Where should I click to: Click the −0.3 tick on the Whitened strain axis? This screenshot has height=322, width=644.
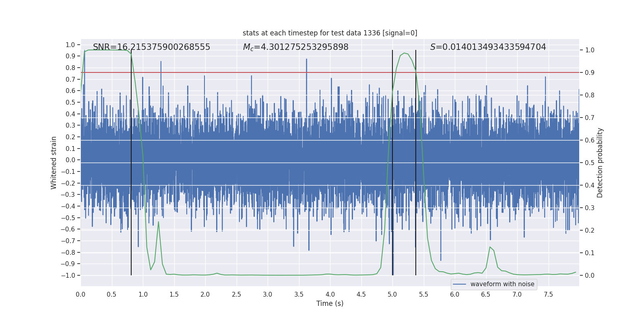[x=68, y=195]
